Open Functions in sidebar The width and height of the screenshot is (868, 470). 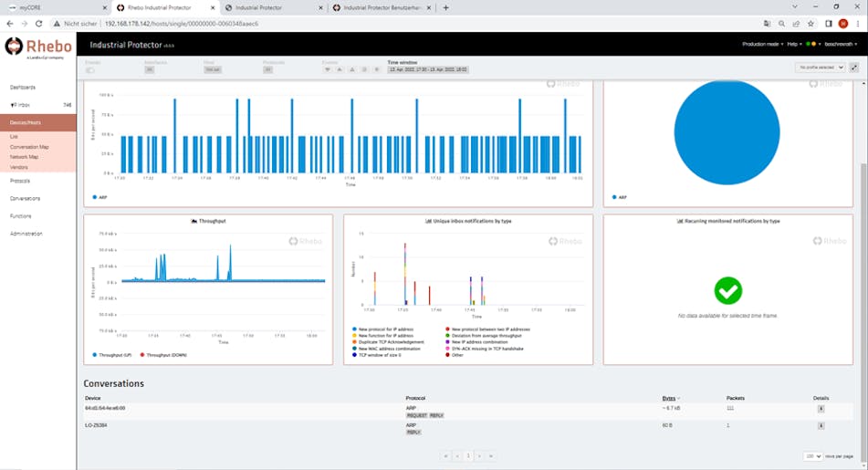coord(20,216)
